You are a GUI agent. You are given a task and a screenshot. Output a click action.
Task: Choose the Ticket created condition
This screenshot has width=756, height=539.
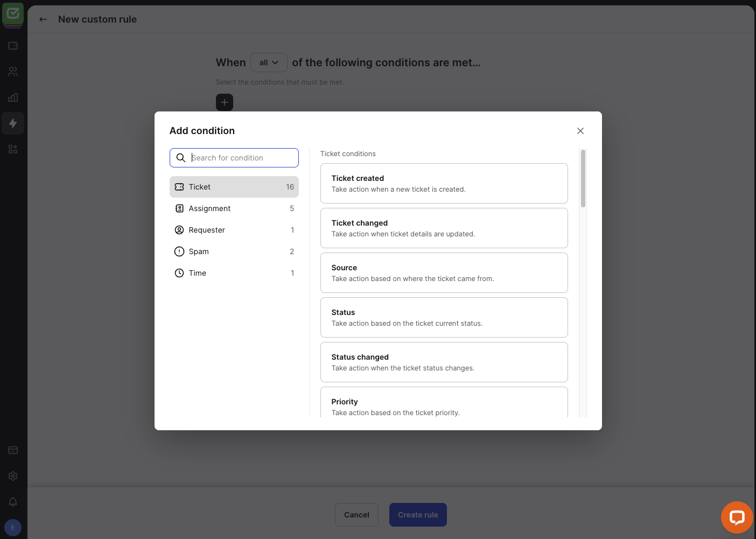pos(444,184)
